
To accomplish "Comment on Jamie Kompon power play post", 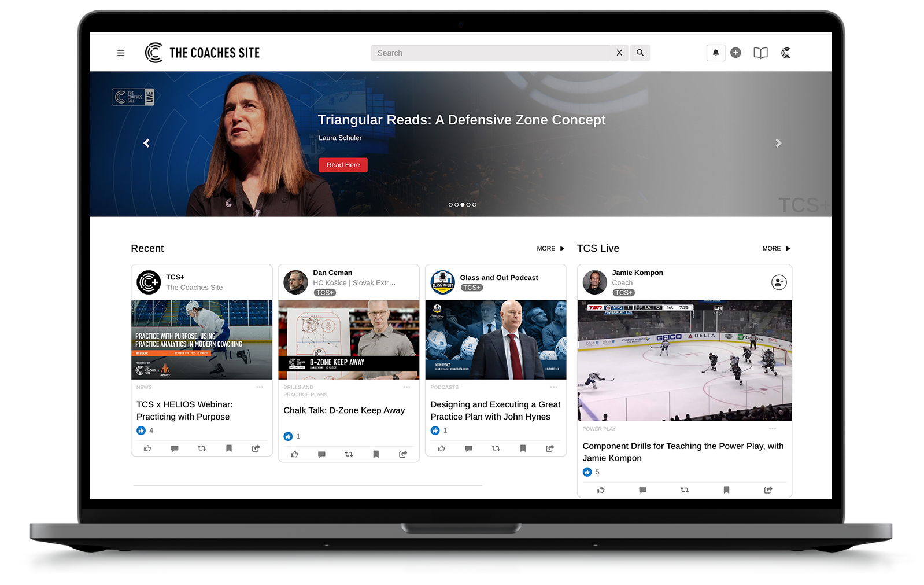I will (x=642, y=490).
